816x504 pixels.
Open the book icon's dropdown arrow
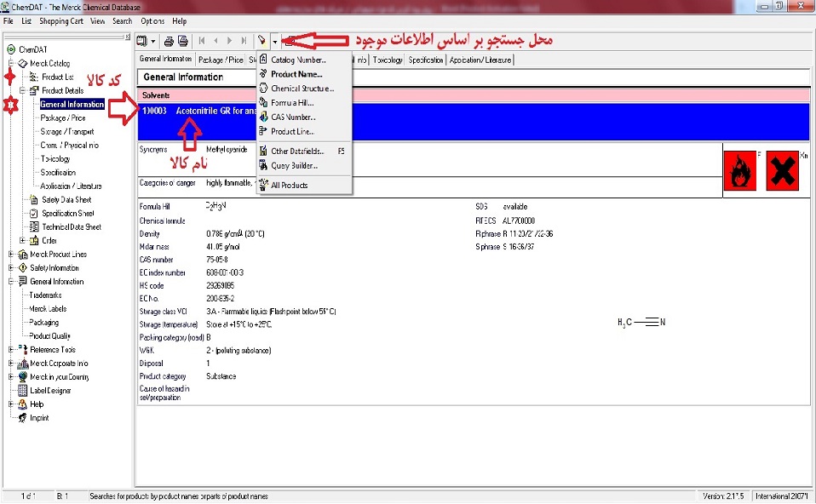(x=153, y=41)
